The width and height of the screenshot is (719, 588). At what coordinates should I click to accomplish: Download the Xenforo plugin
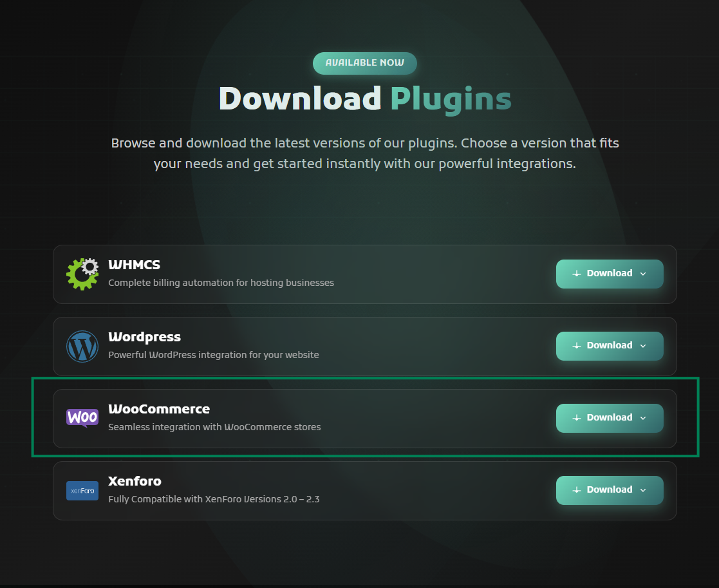click(x=610, y=490)
